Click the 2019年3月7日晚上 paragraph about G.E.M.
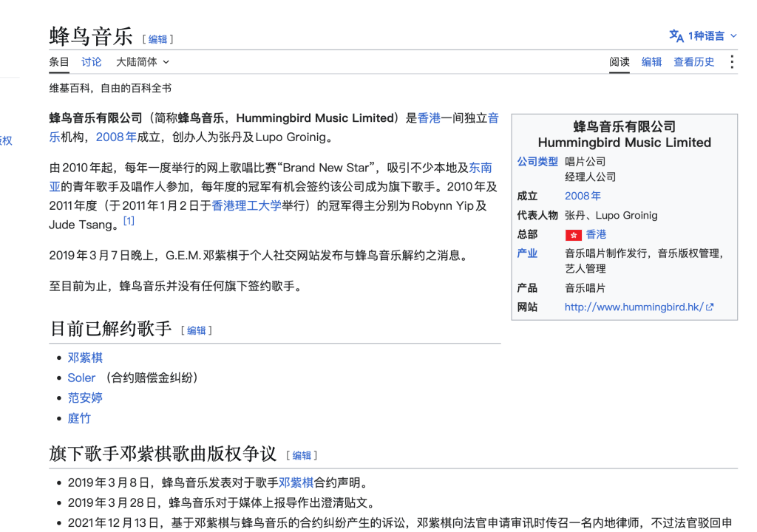This screenshot has height=532, width=757. click(259, 256)
